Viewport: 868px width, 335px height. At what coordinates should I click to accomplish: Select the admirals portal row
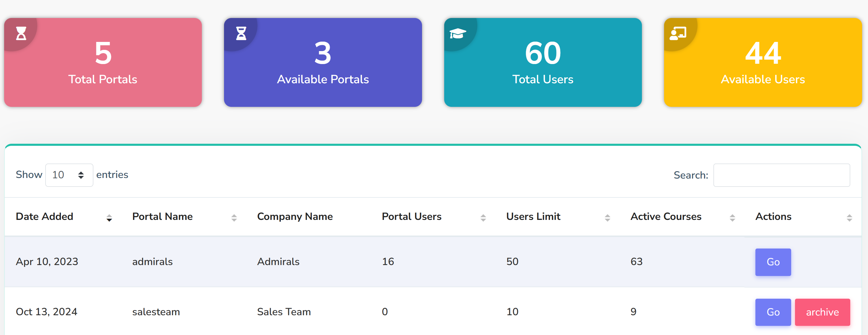[152, 262]
